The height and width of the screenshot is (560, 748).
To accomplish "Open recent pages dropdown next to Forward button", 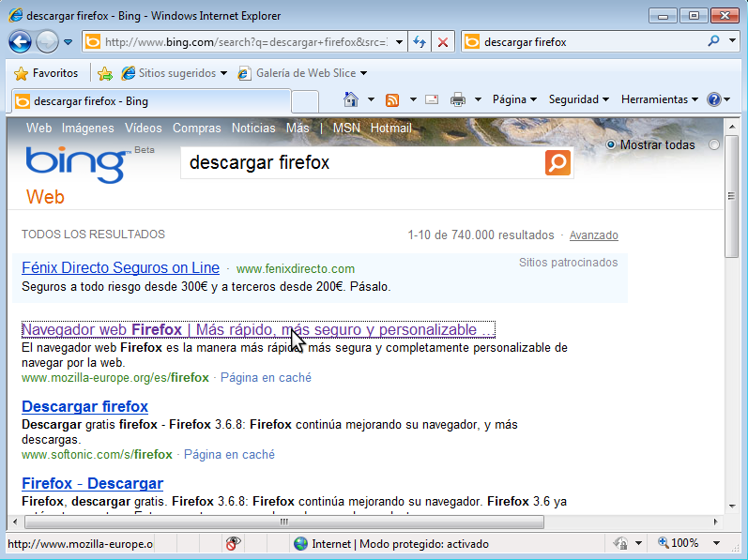I will click(x=69, y=42).
